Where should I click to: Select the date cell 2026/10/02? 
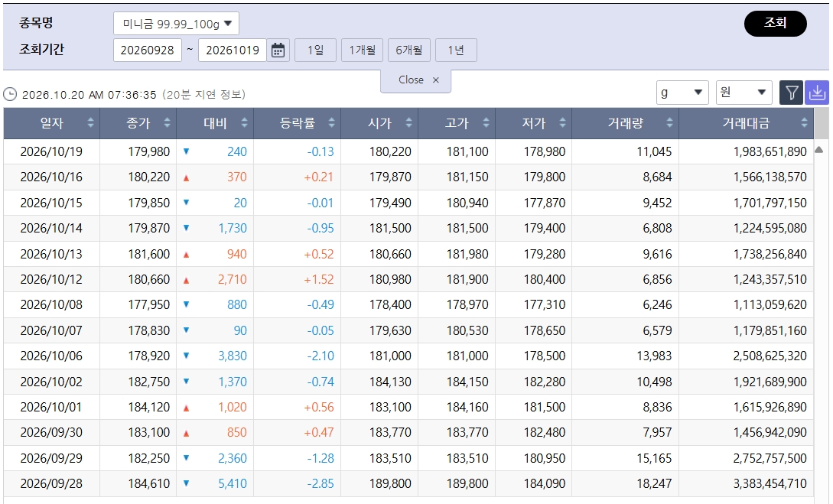click(x=51, y=382)
